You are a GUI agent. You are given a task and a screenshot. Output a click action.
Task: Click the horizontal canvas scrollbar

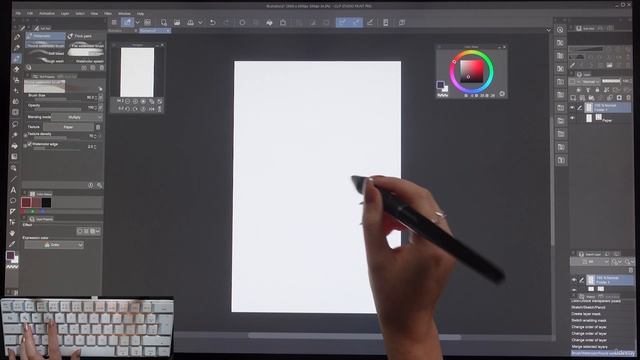pyautogui.click(x=354, y=336)
